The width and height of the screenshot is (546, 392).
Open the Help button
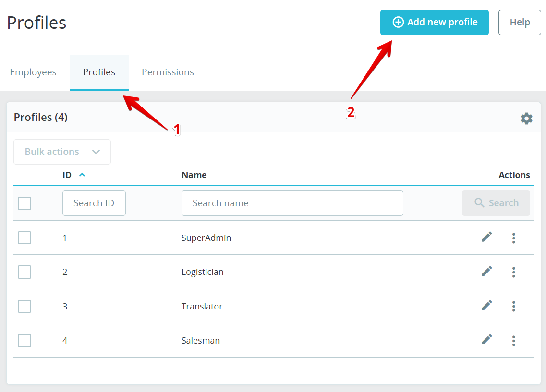click(x=519, y=23)
